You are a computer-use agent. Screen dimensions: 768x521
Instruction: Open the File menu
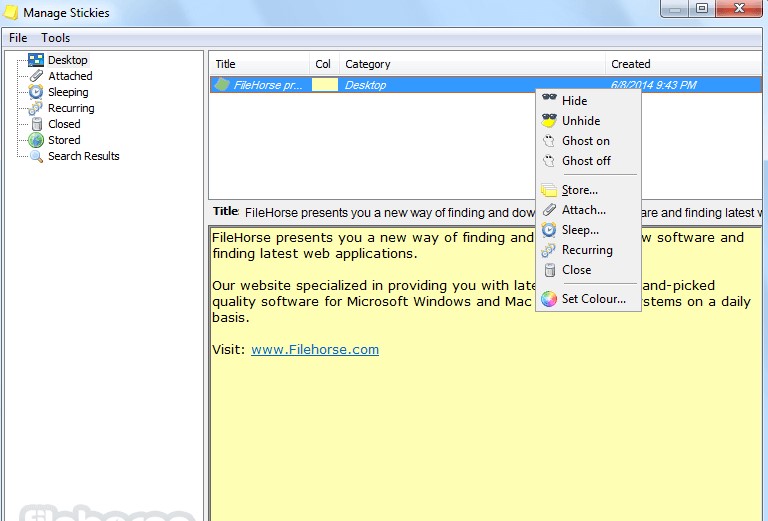tap(18, 38)
